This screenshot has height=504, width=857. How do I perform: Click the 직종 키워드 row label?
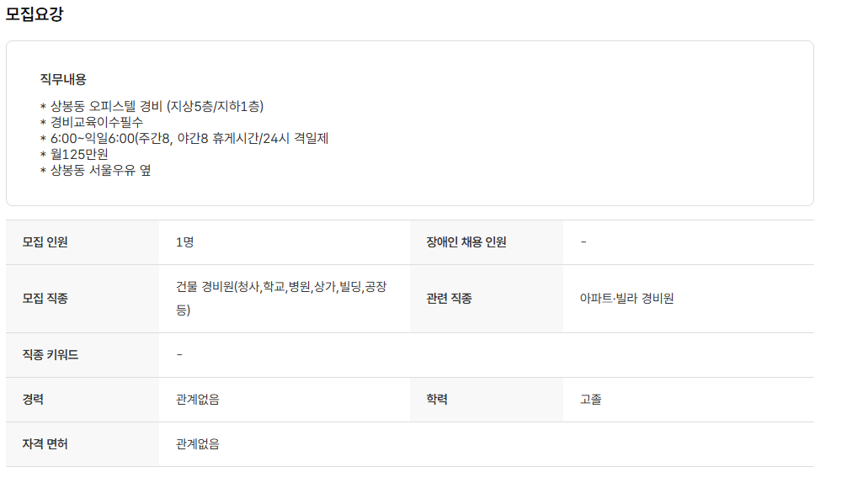pos(51,355)
